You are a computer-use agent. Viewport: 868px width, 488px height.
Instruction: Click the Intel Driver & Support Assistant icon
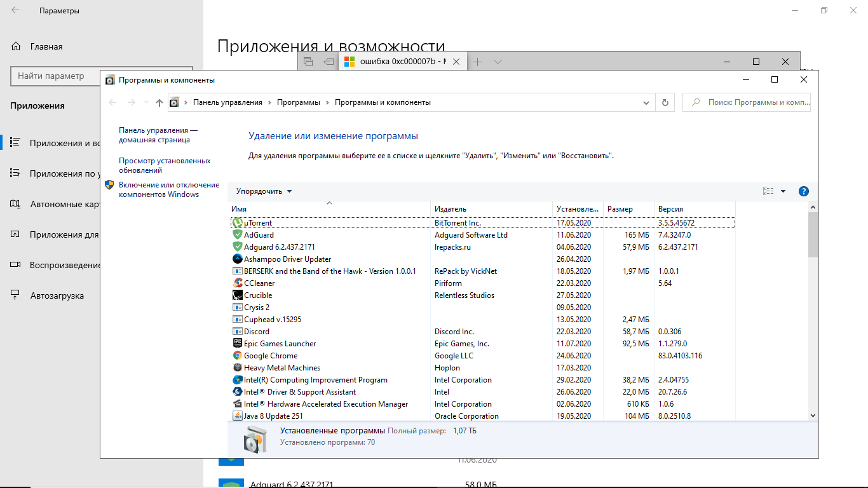(x=238, y=392)
